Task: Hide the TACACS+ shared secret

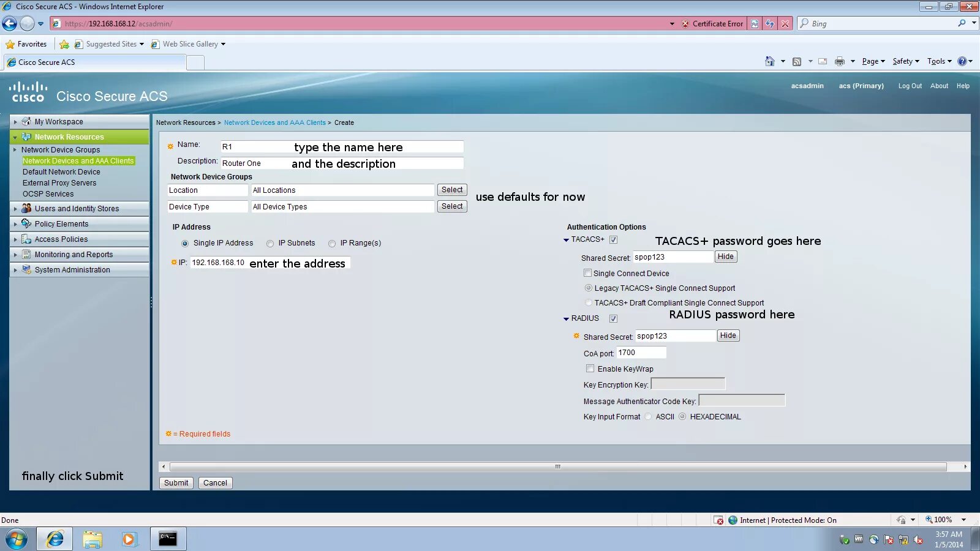Action: pyautogui.click(x=726, y=257)
